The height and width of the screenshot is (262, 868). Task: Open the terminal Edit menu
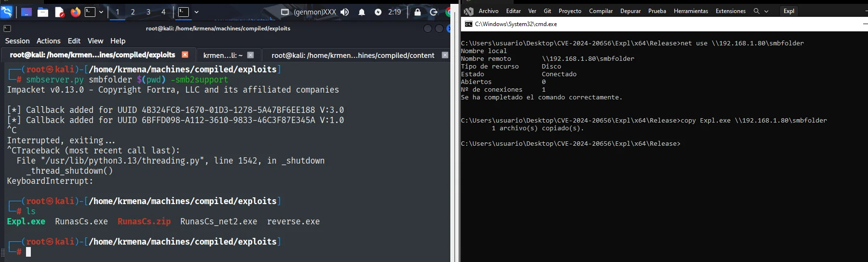[74, 41]
